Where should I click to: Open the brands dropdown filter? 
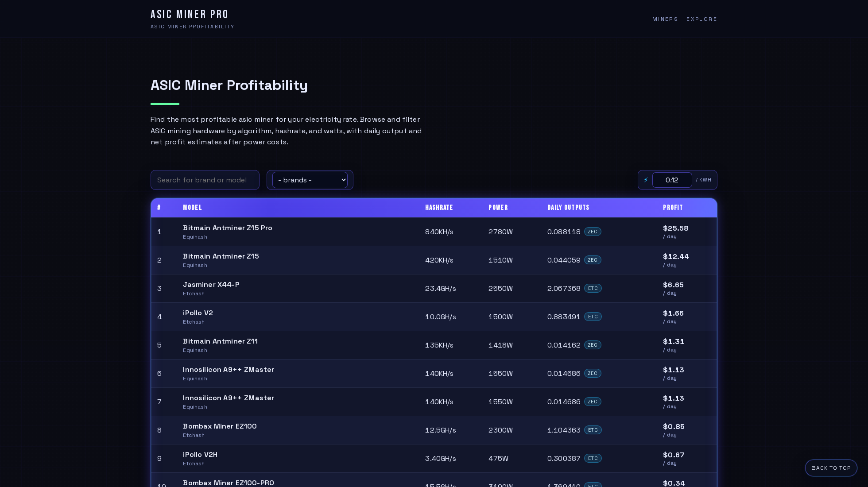point(310,180)
